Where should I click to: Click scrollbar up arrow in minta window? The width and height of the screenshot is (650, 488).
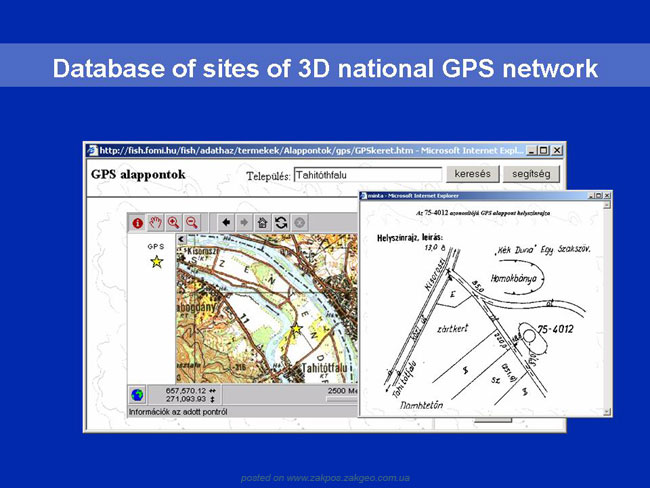pyautogui.click(x=607, y=205)
